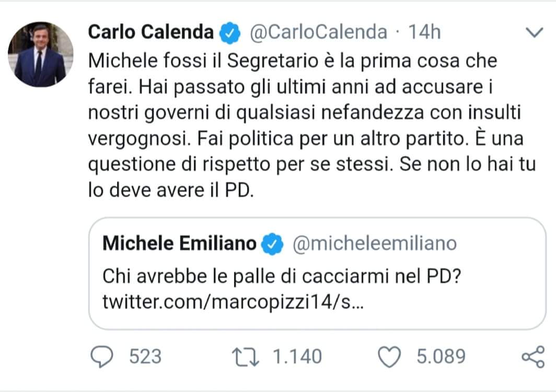The height and width of the screenshot is (392, 556).
Task: Open the @micheleemiliano handle link
Action: tap(374, 243)
